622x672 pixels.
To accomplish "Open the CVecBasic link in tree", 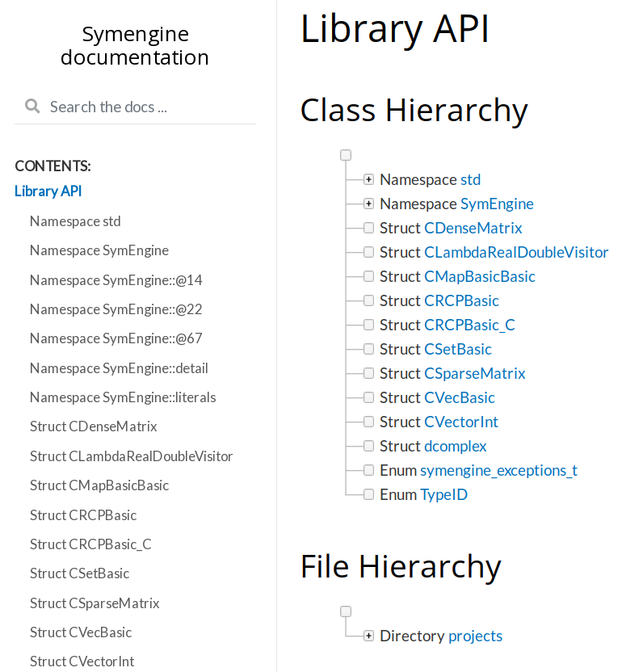I will coord(459,397).
